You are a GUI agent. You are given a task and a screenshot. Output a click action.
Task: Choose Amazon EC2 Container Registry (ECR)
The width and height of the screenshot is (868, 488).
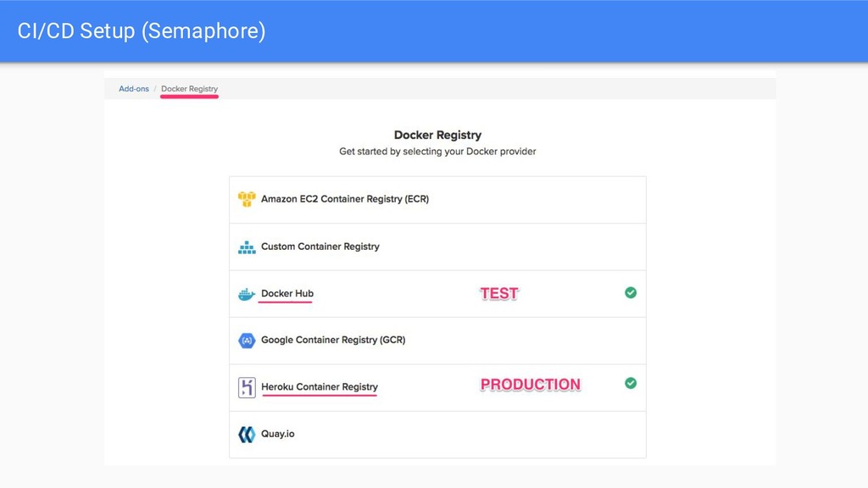click(x=345, y=198)
